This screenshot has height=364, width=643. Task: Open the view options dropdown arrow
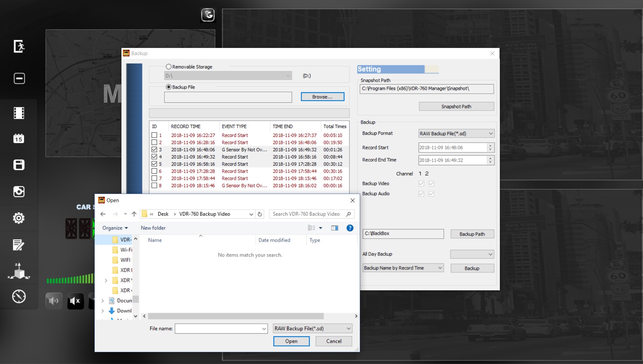click(x=320, y=228)
